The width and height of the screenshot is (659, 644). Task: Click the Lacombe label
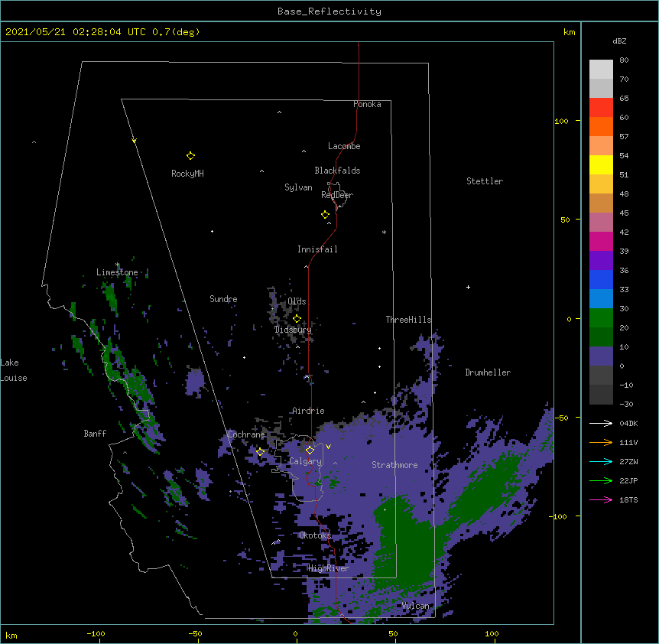pos(344,146)
